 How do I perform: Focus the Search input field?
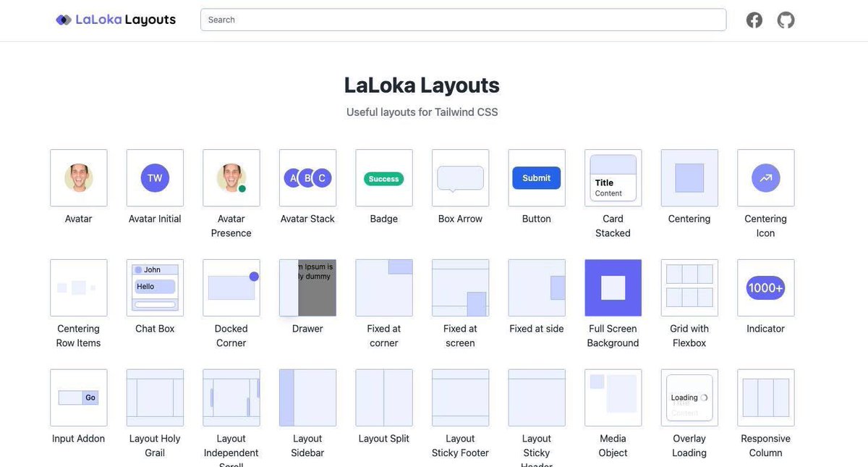tap(464, 20)
